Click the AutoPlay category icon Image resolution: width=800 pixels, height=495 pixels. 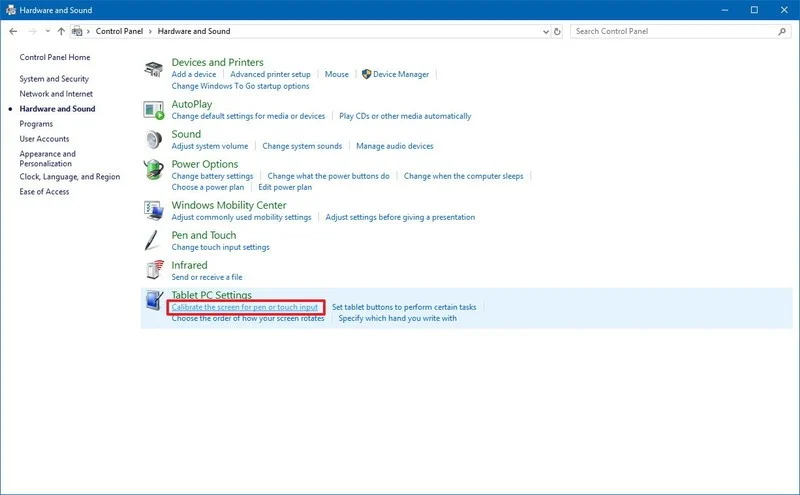click(153, 110)
